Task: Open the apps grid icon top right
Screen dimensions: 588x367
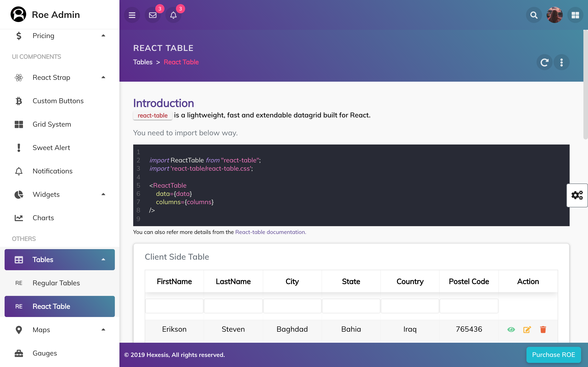Action: point(575,15)
